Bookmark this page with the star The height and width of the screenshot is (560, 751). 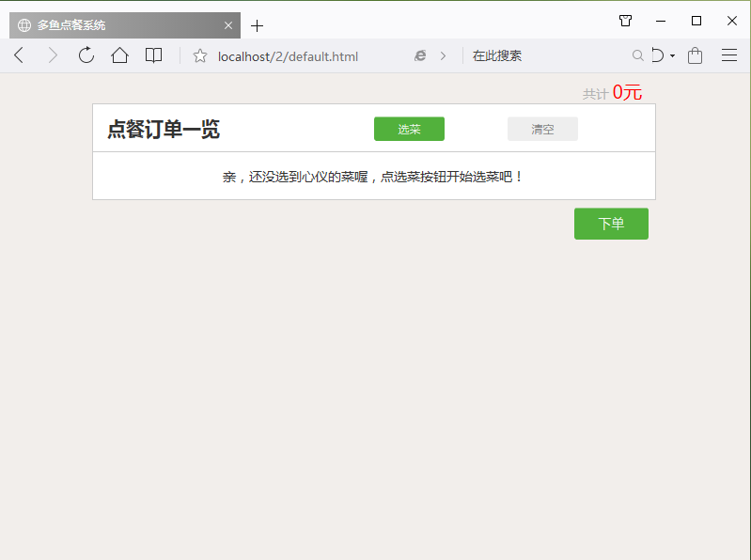[x=199, y=56]
